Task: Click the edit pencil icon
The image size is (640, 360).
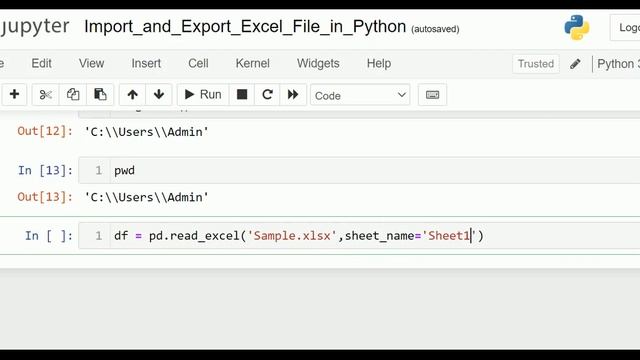Action: tap(575, 64)
